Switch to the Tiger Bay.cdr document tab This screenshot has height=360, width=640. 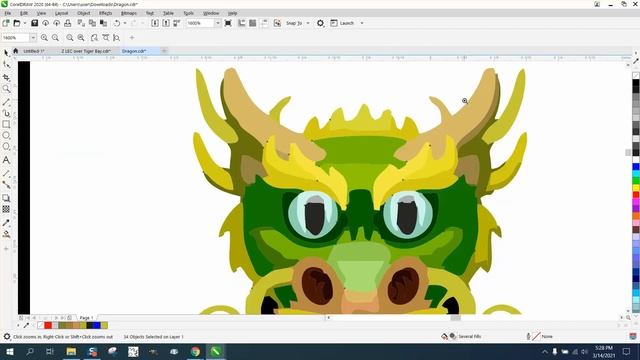[x=86, y=51]
